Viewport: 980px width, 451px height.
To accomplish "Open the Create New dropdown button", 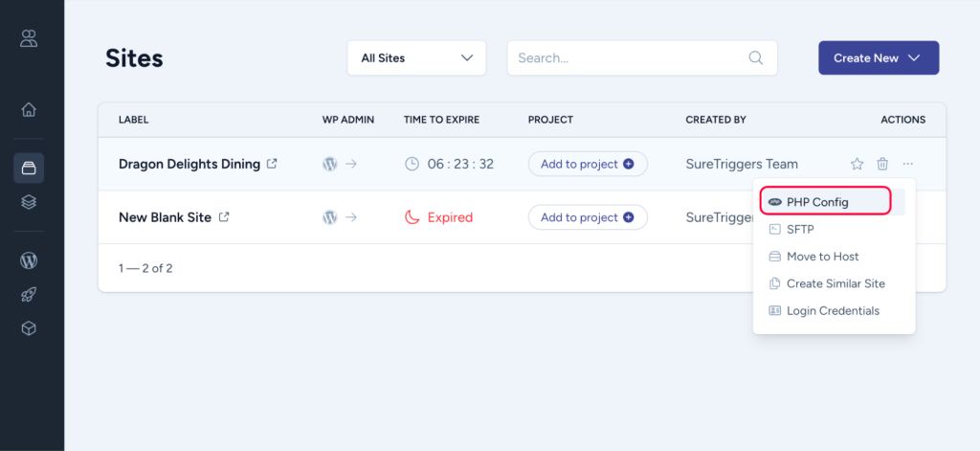I will [879, 57].
